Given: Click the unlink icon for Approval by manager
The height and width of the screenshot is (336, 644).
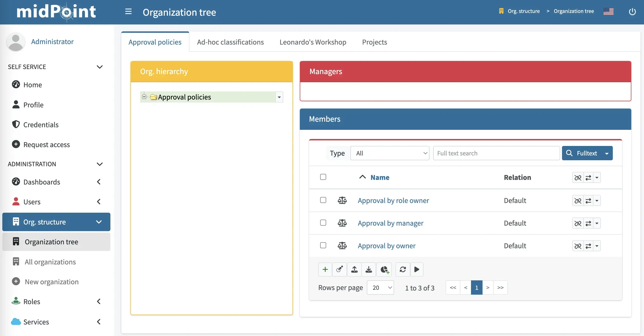Looking at the screenshot, I should pos(578,223).
